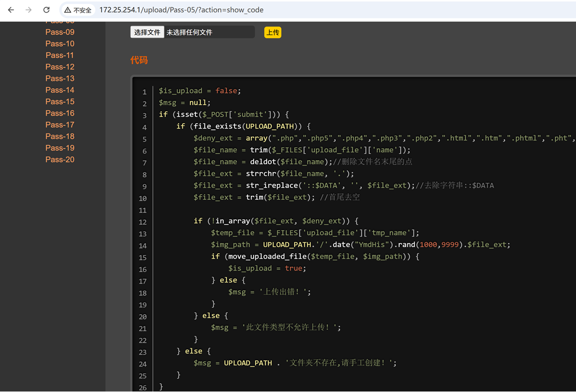Click the deldot($file_name) code line
Image resolution: width=576 pixels, height=392 pixels.
tap(303, 161)
